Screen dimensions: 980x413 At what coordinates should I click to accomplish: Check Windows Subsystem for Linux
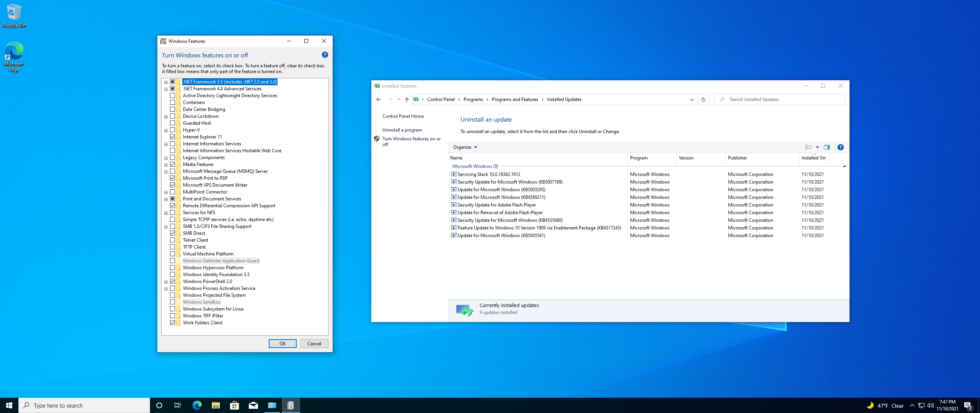173,309
